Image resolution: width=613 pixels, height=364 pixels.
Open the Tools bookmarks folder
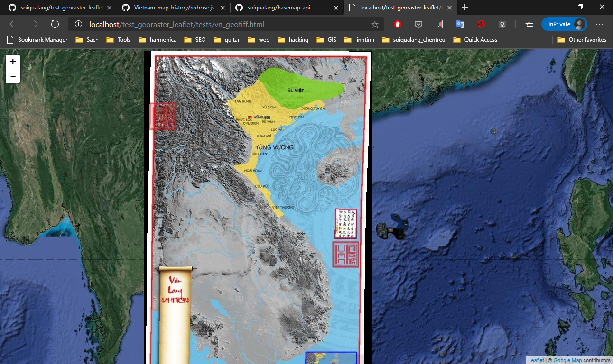(x=119, y=40)
